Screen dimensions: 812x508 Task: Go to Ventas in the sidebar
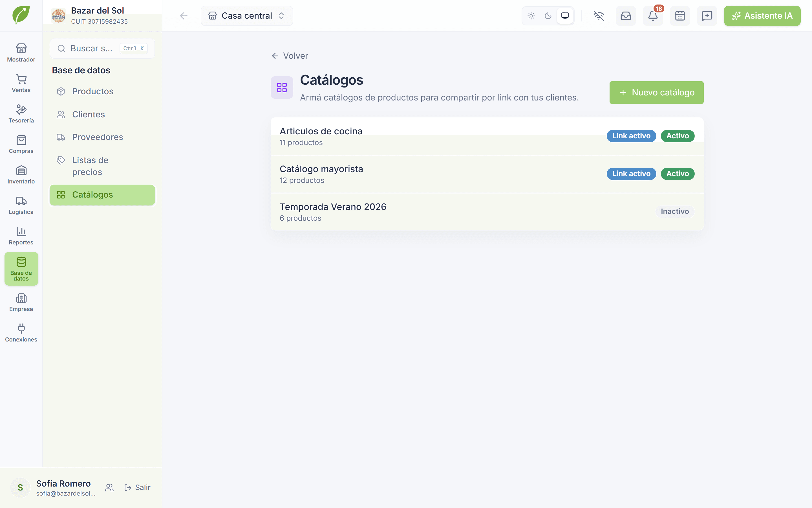pos(21,83)
